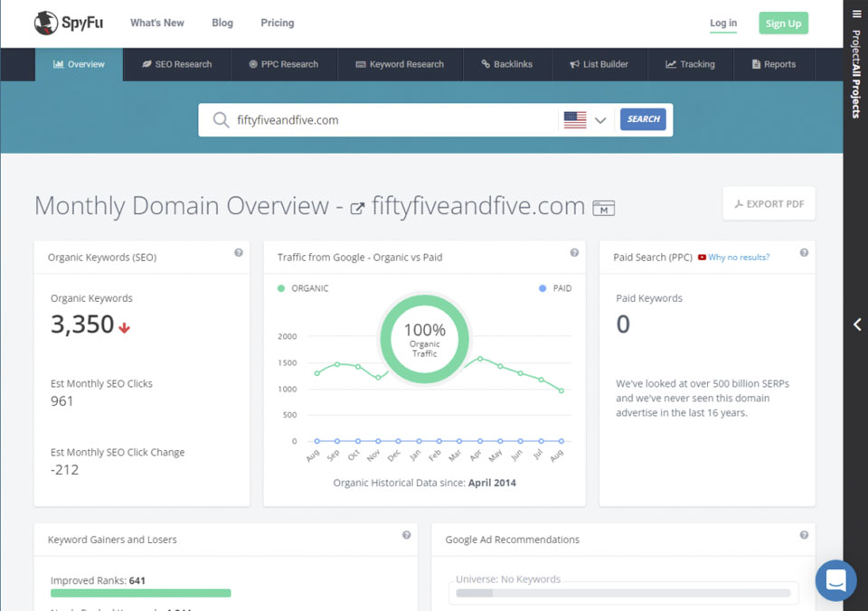Open the List Builder tab

(599, 64)
